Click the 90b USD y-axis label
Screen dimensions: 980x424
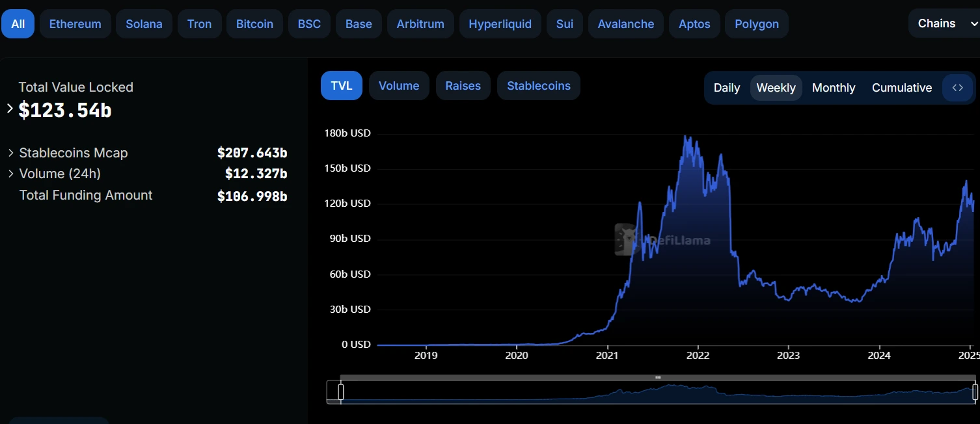[x=349, y=239]
